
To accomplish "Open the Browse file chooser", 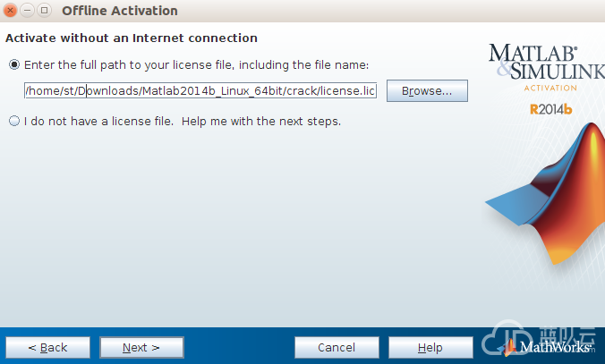I will coord(427,91).
